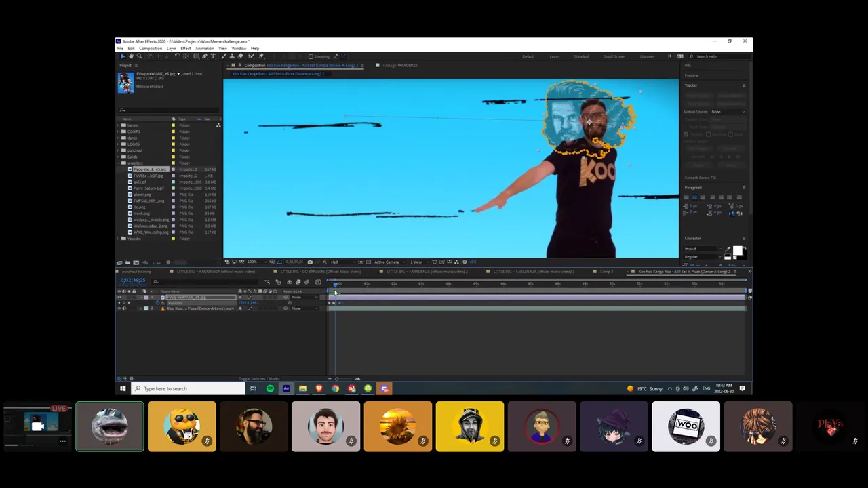
Task: Open the Active Camera dropdown
Action: click(390, 262)
